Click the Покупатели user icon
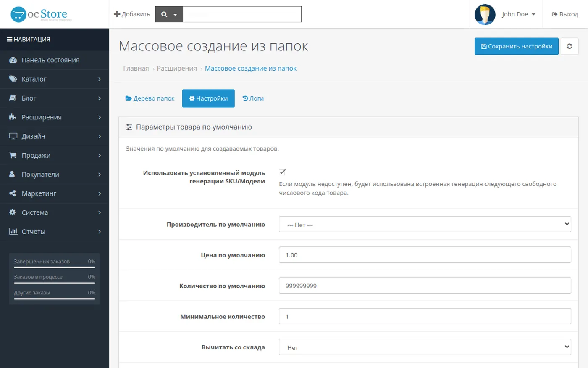 click(x=12, y=174)
